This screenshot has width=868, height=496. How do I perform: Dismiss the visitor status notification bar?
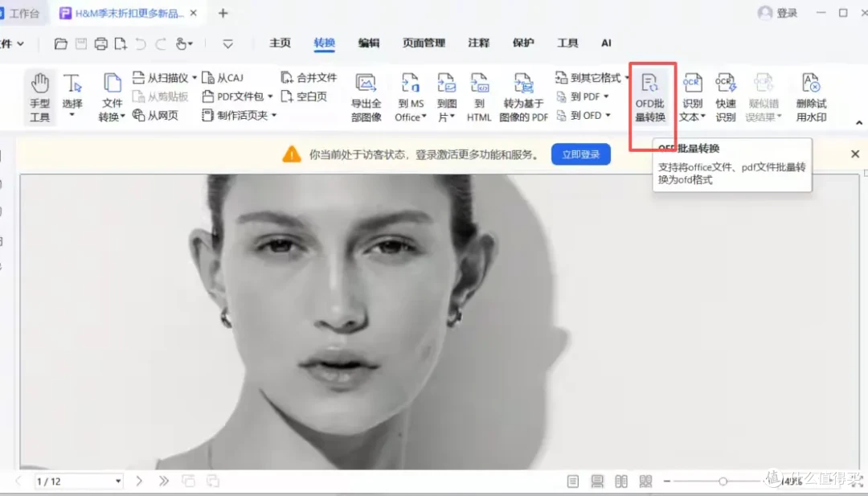(855, 154)
